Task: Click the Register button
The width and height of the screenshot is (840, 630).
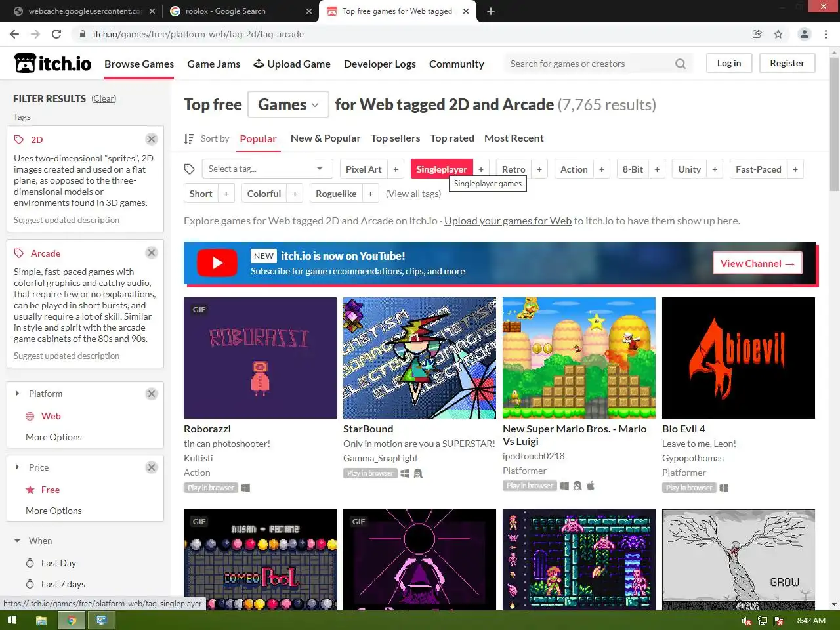Action: pyautogui.click(x=787, y=63)
